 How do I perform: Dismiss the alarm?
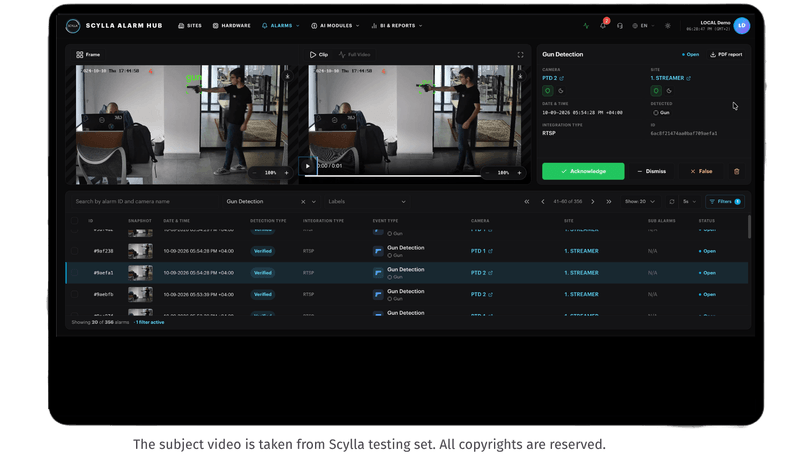[651, 171]
